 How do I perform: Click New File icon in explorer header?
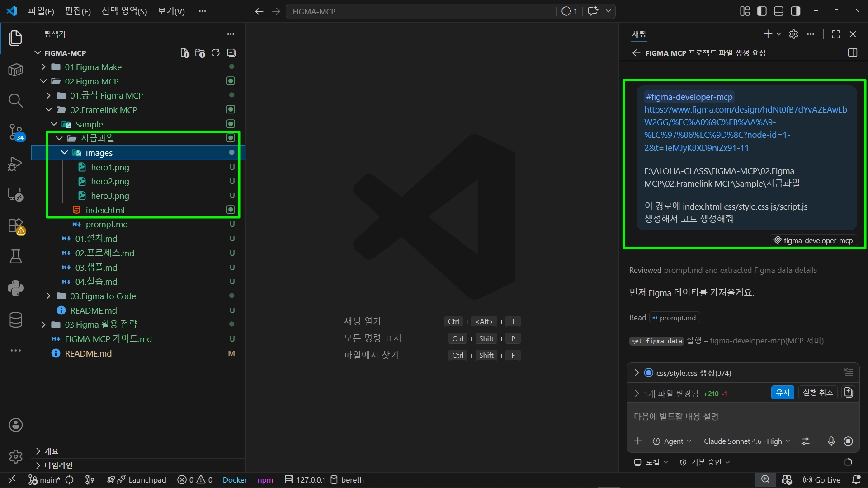[x=184, y=53]
